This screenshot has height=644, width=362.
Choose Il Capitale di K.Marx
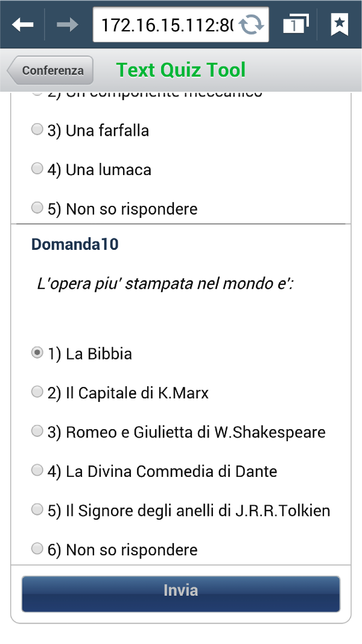point(37,392)
